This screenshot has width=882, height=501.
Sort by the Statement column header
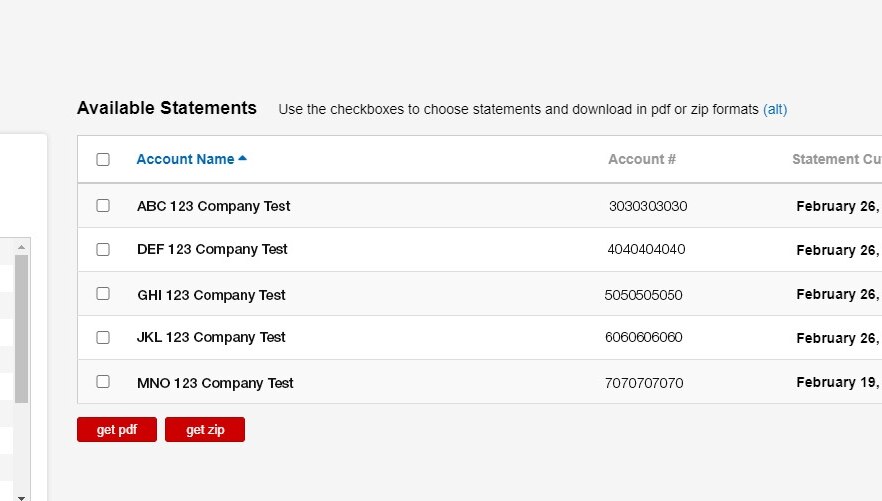tap(836, 159)
